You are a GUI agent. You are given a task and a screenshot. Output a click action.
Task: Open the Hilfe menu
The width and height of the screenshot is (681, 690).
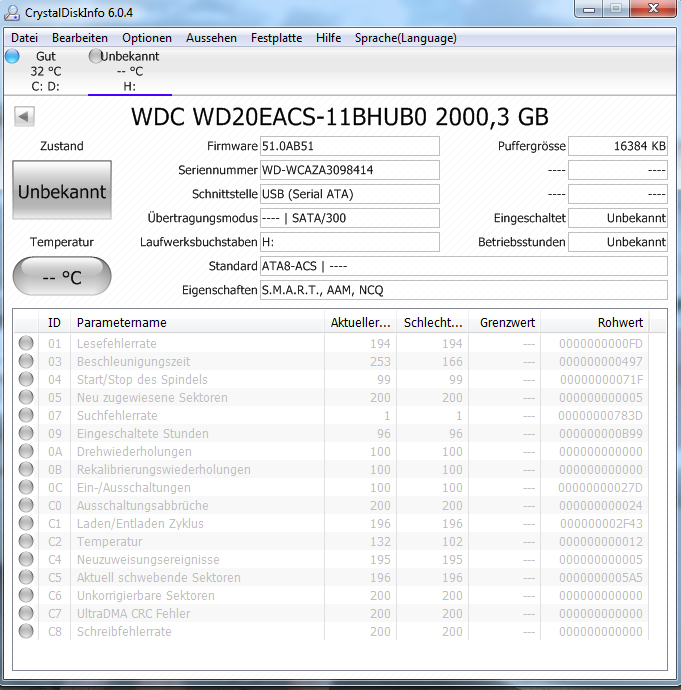tap(328, 38)
